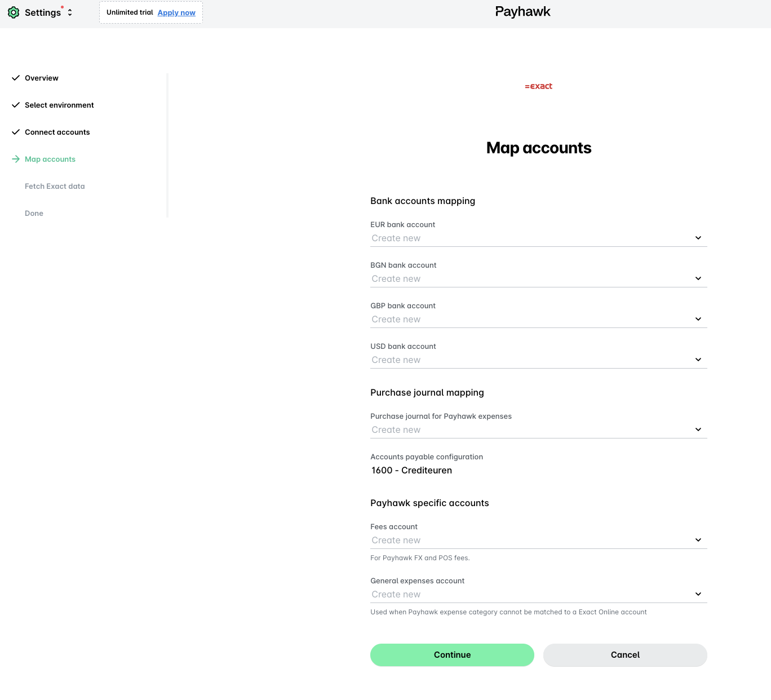The width and height of the screenshot is (771, 700).
Task: Open the Done step
Action: 34,213
